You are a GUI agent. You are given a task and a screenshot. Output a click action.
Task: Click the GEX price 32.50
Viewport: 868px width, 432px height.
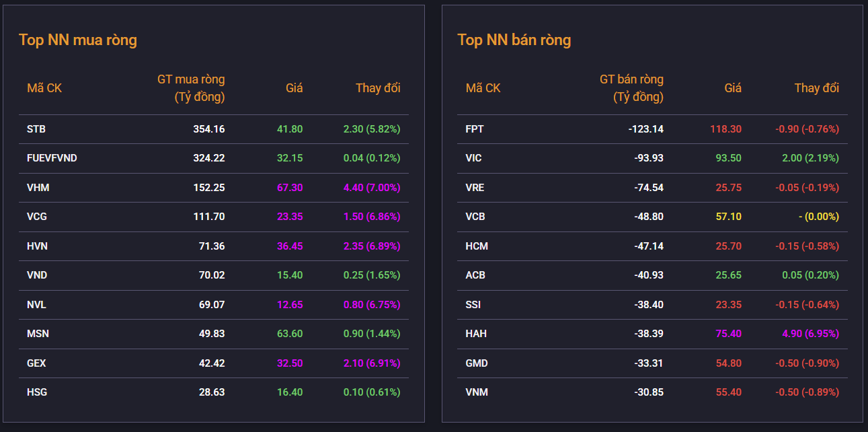tap(290, 363)
